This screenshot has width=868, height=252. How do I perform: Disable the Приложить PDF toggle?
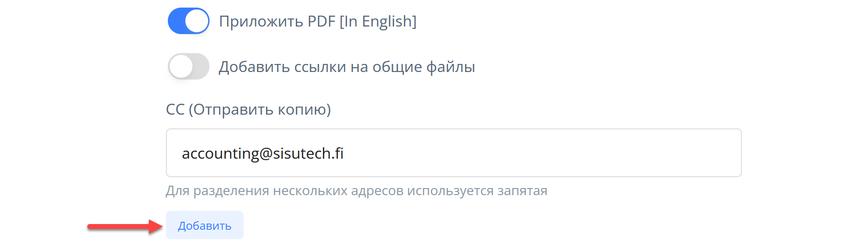point(188,21)
